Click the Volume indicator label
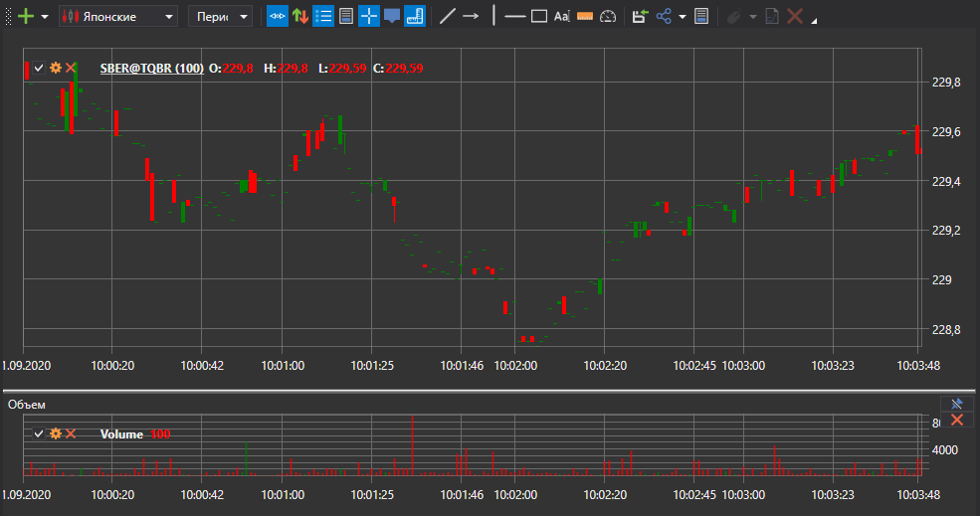This screenshot has width=980, height=516. 121,434
